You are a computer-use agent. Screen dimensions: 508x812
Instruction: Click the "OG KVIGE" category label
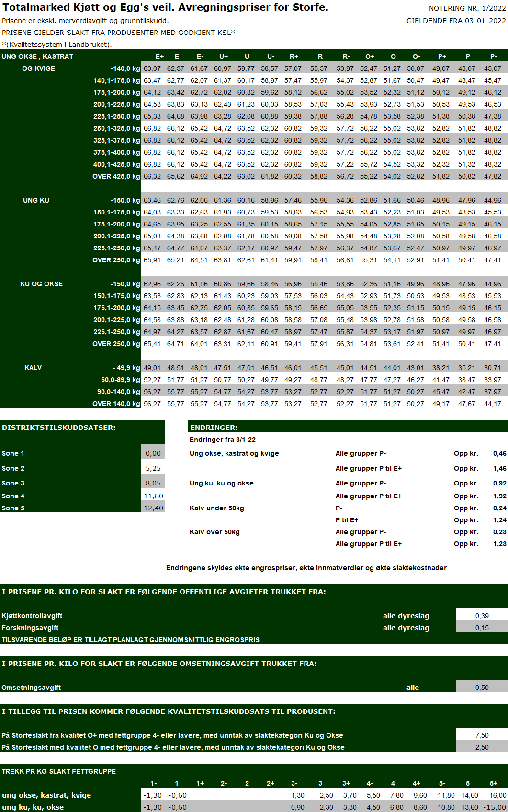click(38, 68)
